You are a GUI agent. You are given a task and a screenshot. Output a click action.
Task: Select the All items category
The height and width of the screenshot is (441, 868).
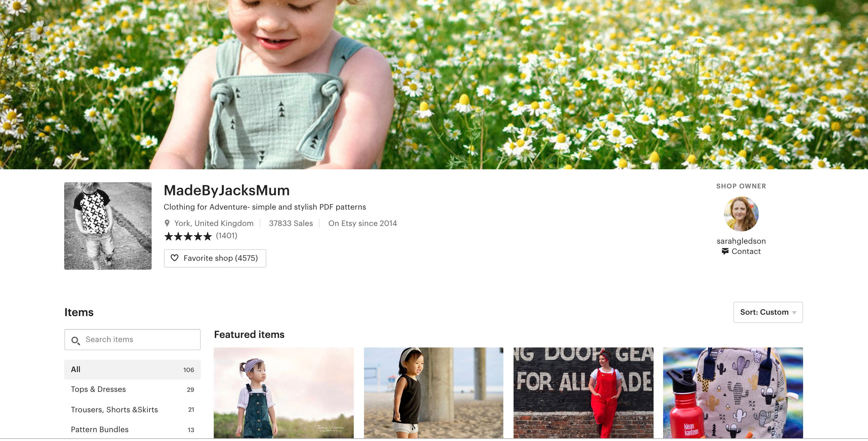[132, 370]
